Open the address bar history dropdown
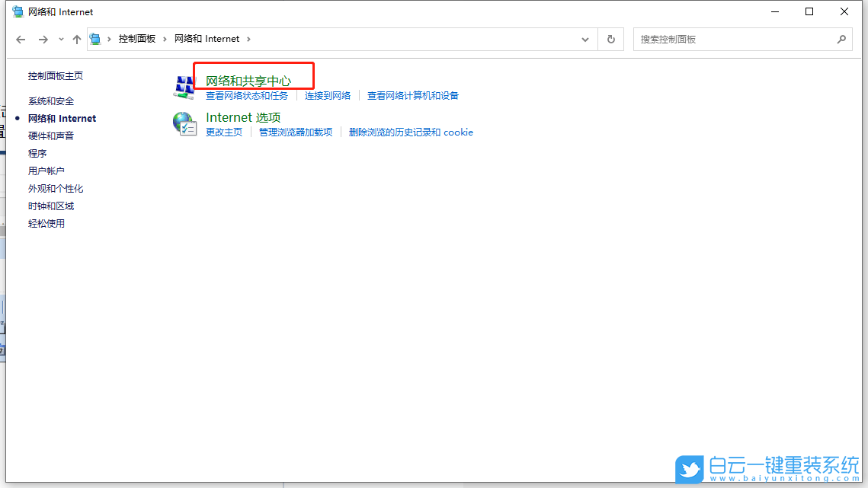 [x=585, y=38]
